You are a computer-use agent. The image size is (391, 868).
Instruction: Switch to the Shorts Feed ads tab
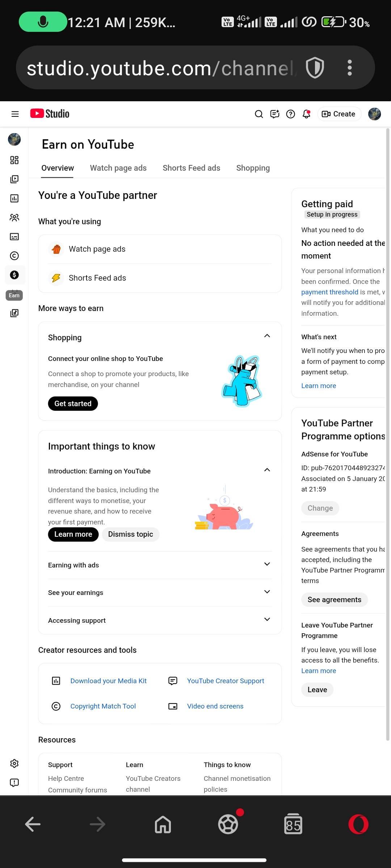click(192, 168)
